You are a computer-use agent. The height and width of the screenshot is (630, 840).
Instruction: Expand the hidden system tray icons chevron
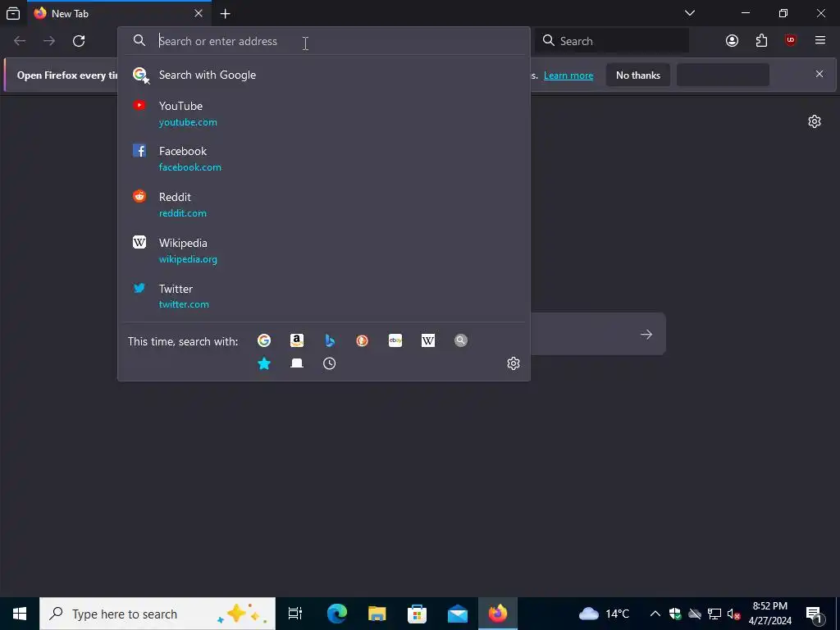(655, 614)
